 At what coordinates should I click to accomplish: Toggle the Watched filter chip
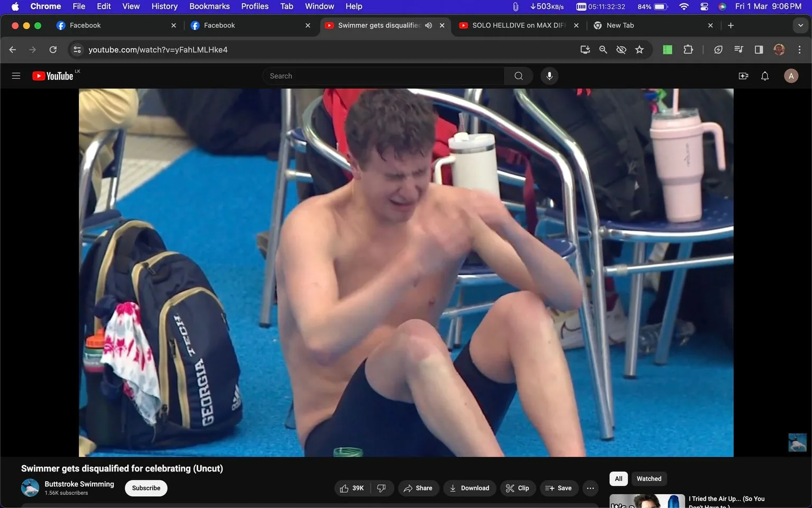click(649, 478)
